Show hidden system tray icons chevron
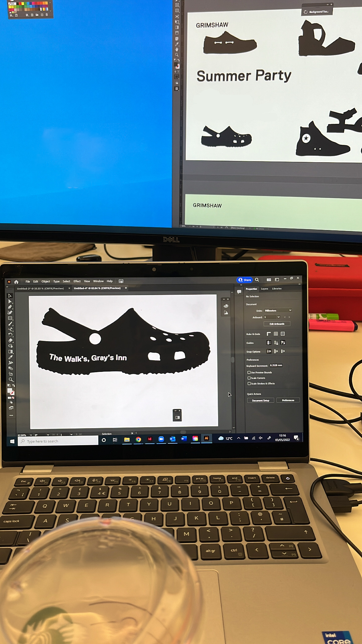The width and height of the screenshot is (362, 644). coord(239,438)
